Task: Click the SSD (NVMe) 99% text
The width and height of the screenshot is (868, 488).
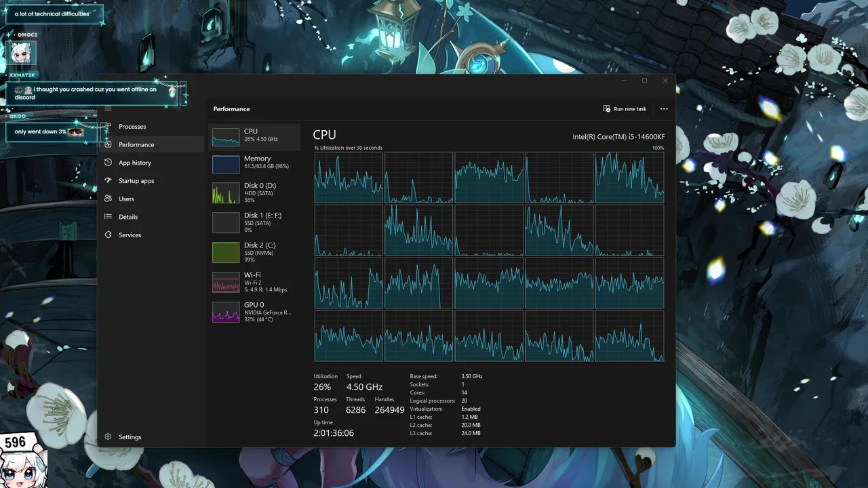Action: tap(260, 256)
